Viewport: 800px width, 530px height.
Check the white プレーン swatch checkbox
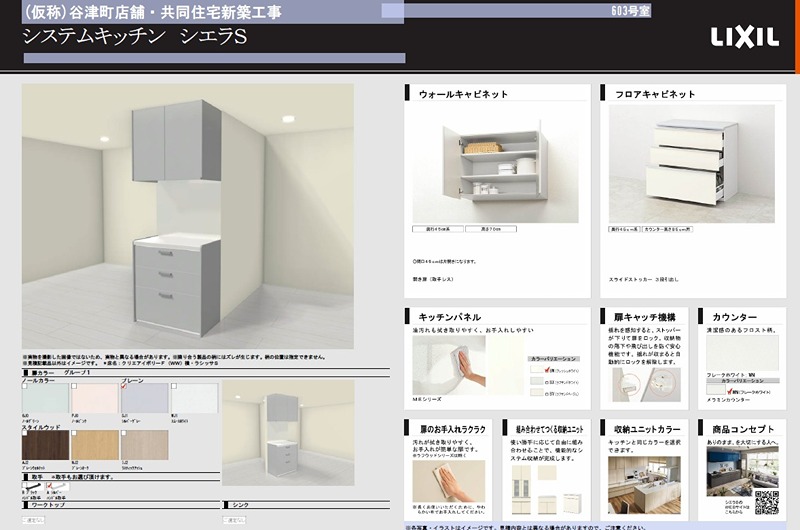pyautogui.click(x=174, y=386)
